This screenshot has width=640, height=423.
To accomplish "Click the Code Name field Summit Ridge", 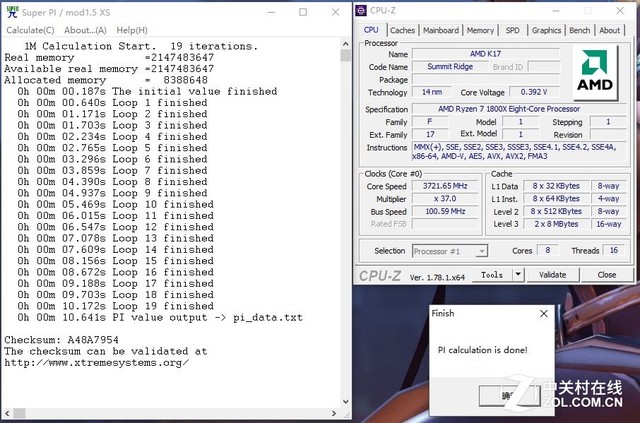I will tap(450, 66).
